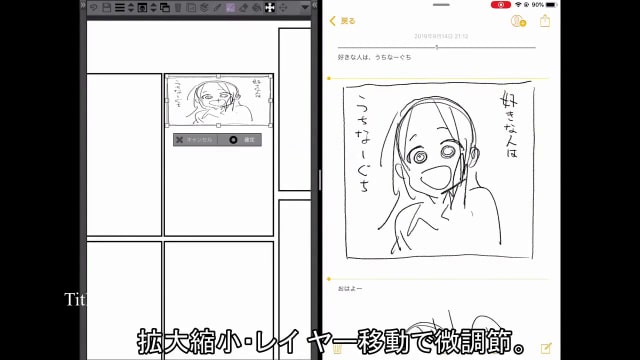Expand the toolbar dropdown triangle at right end
Image resolution: width=640 pixels, height=360 pixels.
305,7
